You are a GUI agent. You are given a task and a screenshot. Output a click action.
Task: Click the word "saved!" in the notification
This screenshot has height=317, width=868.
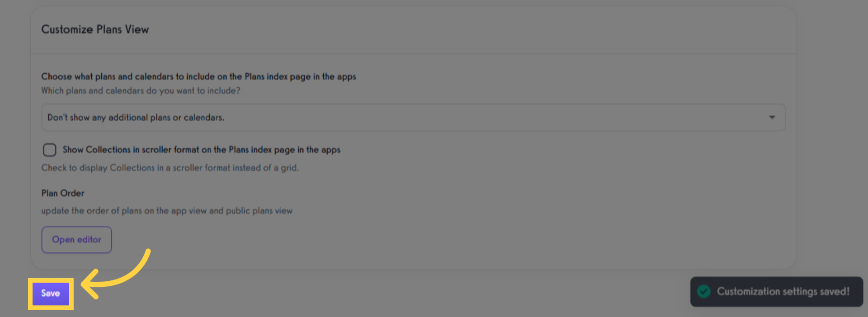835,292
